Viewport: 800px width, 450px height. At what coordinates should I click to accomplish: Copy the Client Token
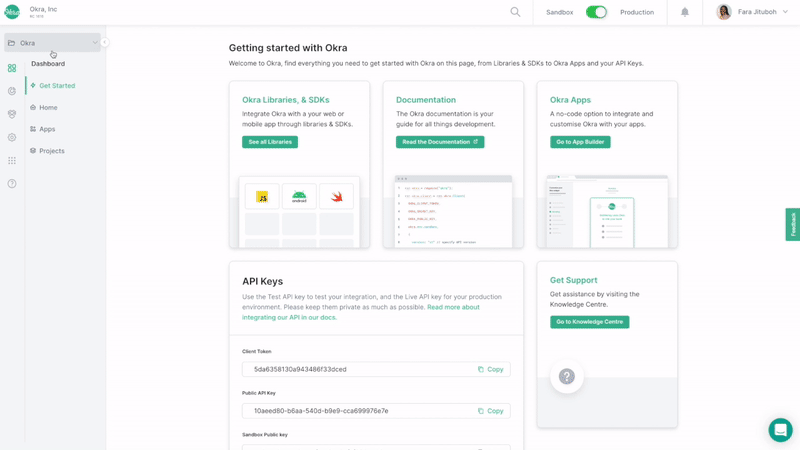(490, 369)
